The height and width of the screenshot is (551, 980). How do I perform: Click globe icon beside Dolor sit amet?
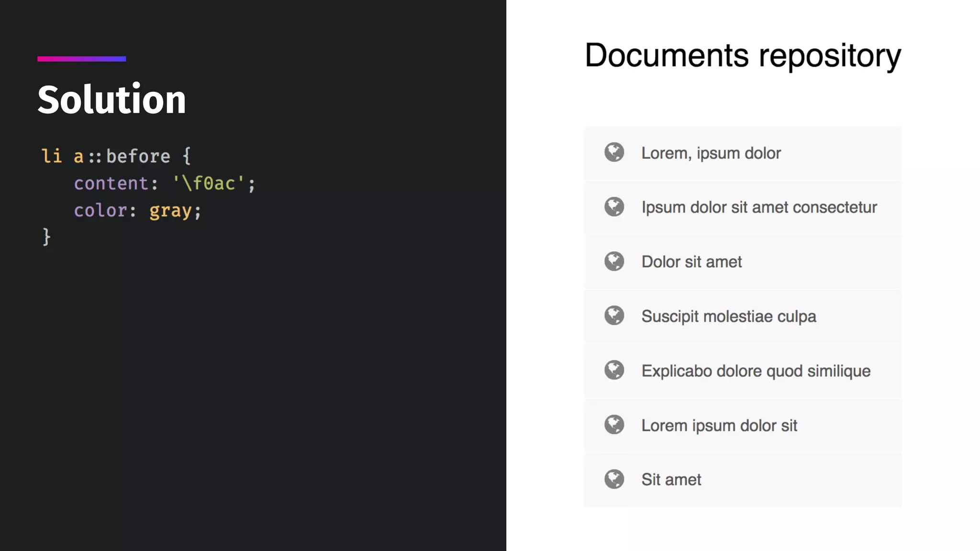[614, 262]
